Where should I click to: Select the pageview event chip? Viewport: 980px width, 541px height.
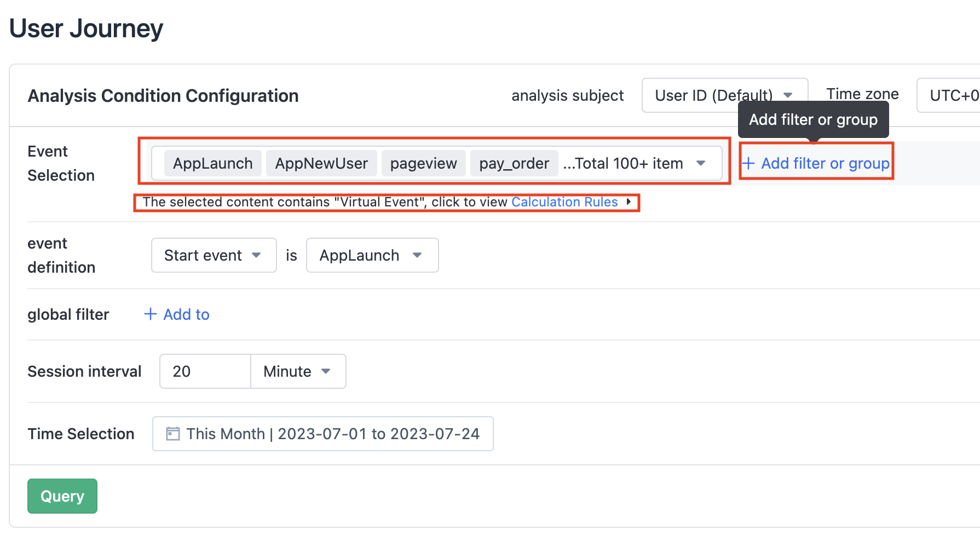coord(424,163)
